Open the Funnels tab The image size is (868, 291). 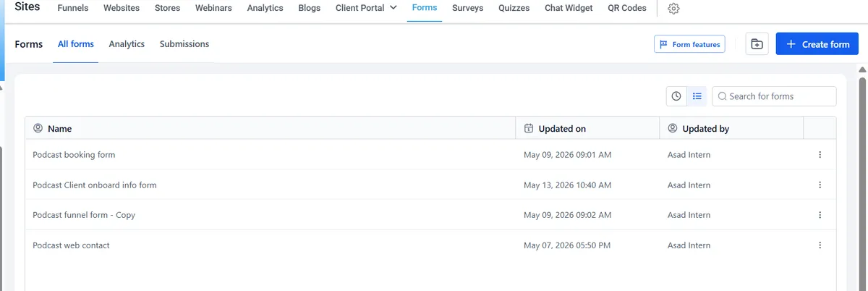click(72, 8)
